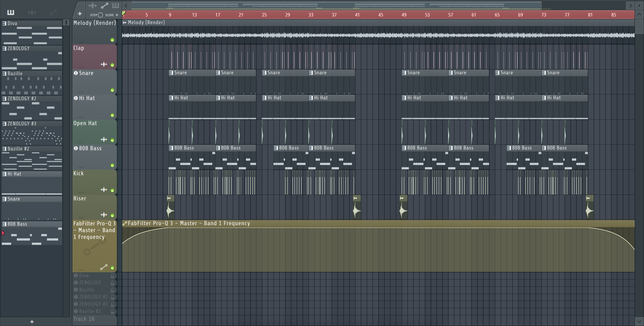Open FabFilter automation clip menu icon
Viewport: 644px width, 326px height.
point(125,223)
